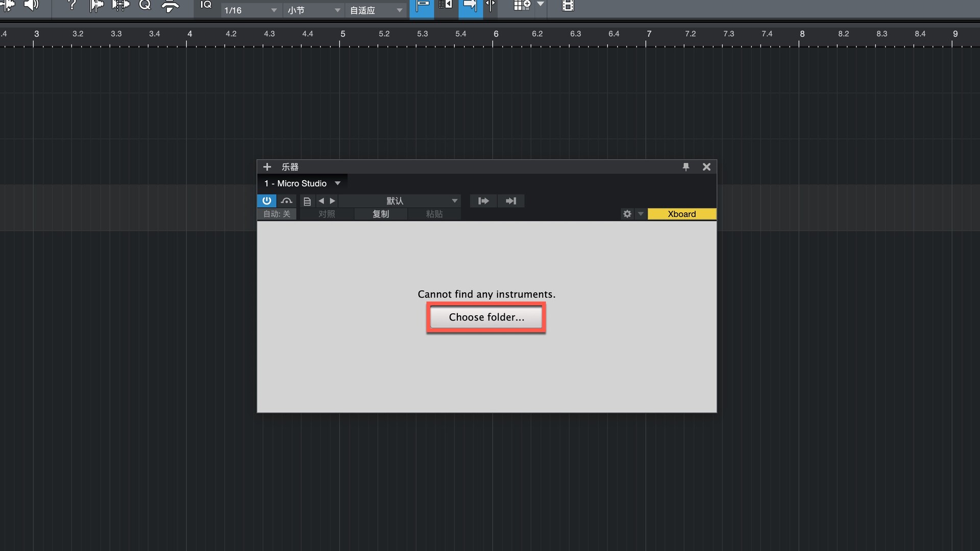Toggle the 自动: 关 automation mode
980x551 pixels.
point(277,214)
